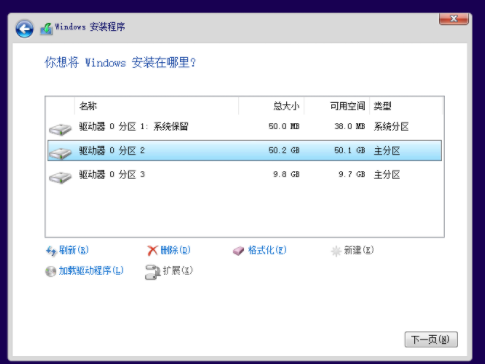Close the Windows setup window
The width and height of the screenshot is (485, 364).
[x=454, y=19]
